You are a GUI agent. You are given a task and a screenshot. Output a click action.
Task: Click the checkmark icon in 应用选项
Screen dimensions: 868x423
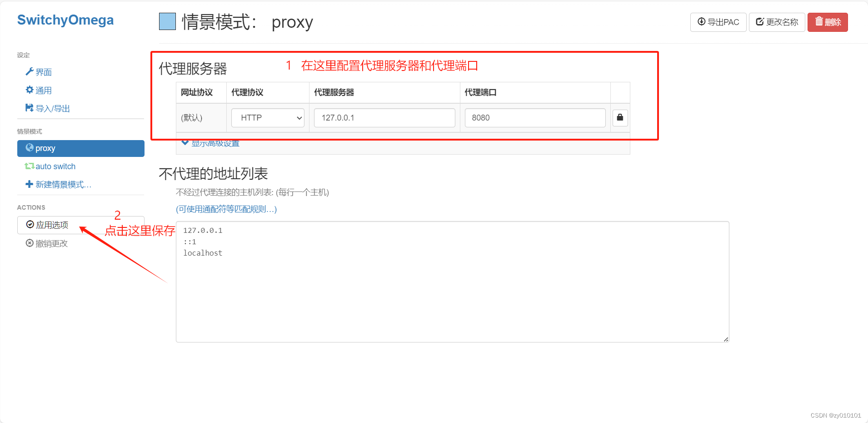click(x=30, y=224)
